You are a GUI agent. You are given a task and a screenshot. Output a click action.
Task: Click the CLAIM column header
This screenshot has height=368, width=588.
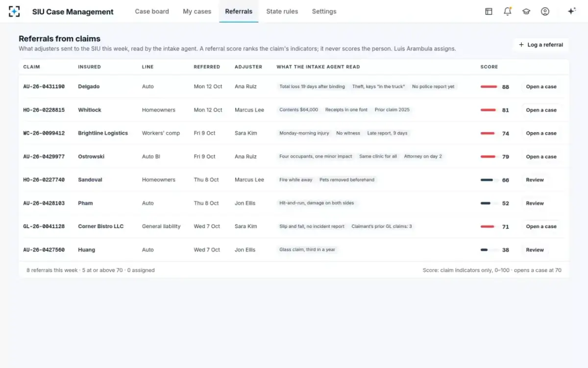click(31, 67)
